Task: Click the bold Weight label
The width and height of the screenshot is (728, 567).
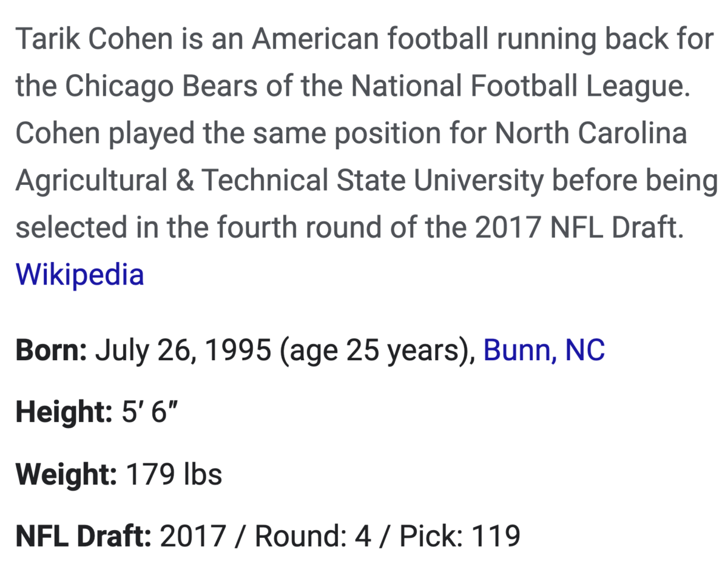Action: 66,474
